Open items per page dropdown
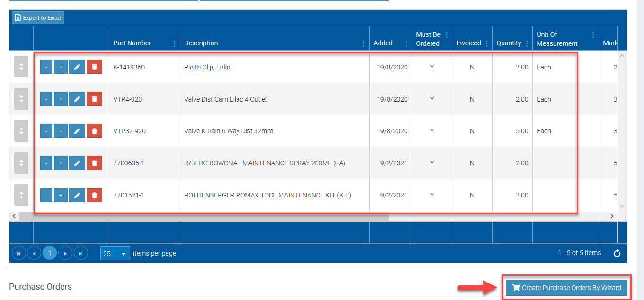The image size is (644, 300). tap(115, 254)
